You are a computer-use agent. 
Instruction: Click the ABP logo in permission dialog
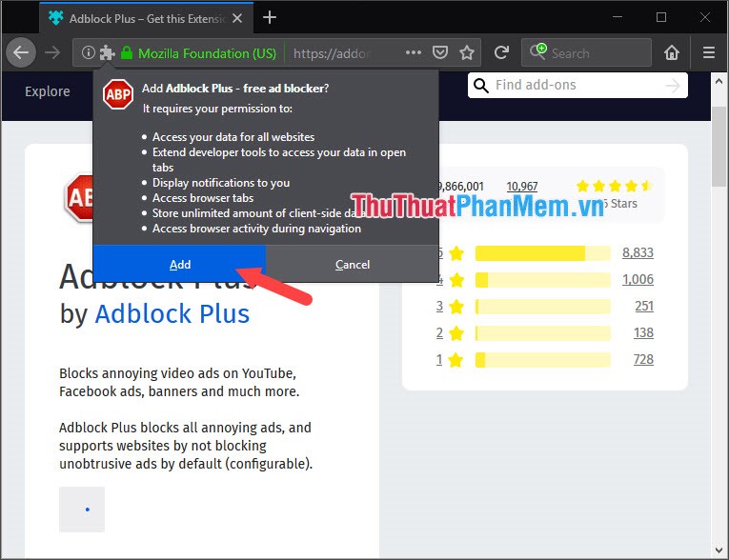coord(118,94)
